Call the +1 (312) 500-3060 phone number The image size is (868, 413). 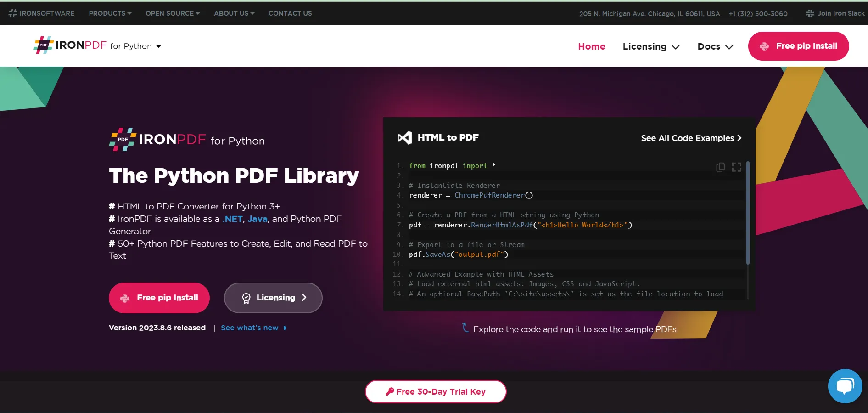[758, 13]
